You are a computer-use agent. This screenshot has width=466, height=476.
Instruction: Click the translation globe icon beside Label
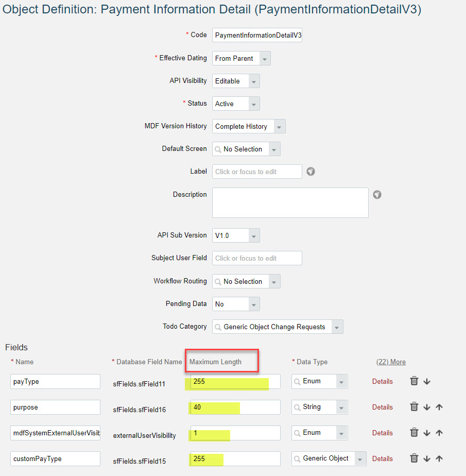click(310, 172)
